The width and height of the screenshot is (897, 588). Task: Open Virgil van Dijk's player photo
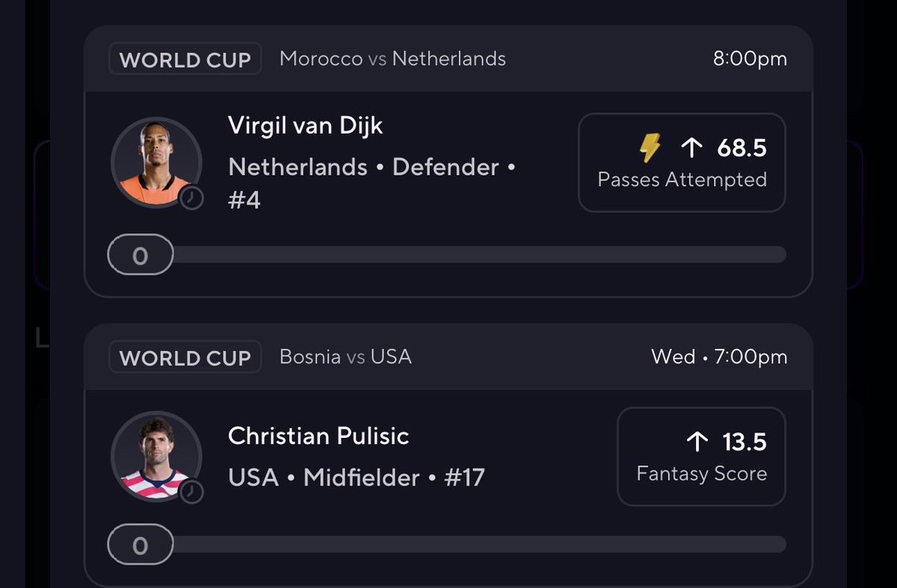(x=156, y=162)
